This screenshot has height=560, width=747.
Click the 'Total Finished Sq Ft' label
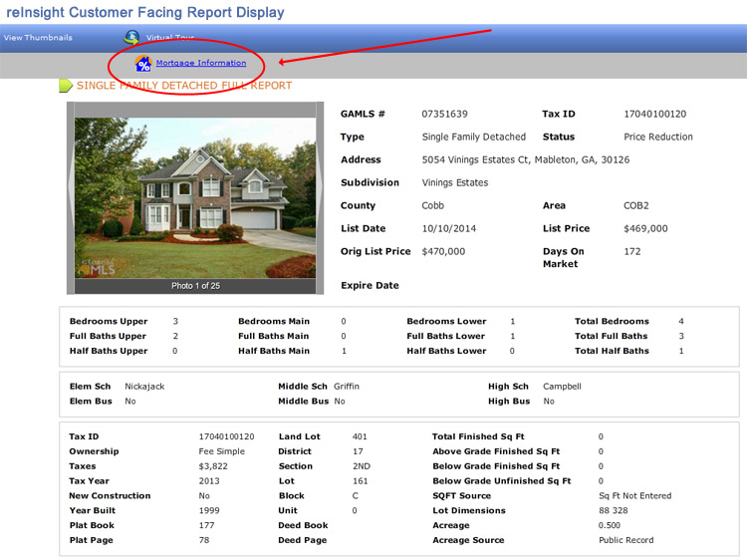pyautogui.click(x=478, y=436)
